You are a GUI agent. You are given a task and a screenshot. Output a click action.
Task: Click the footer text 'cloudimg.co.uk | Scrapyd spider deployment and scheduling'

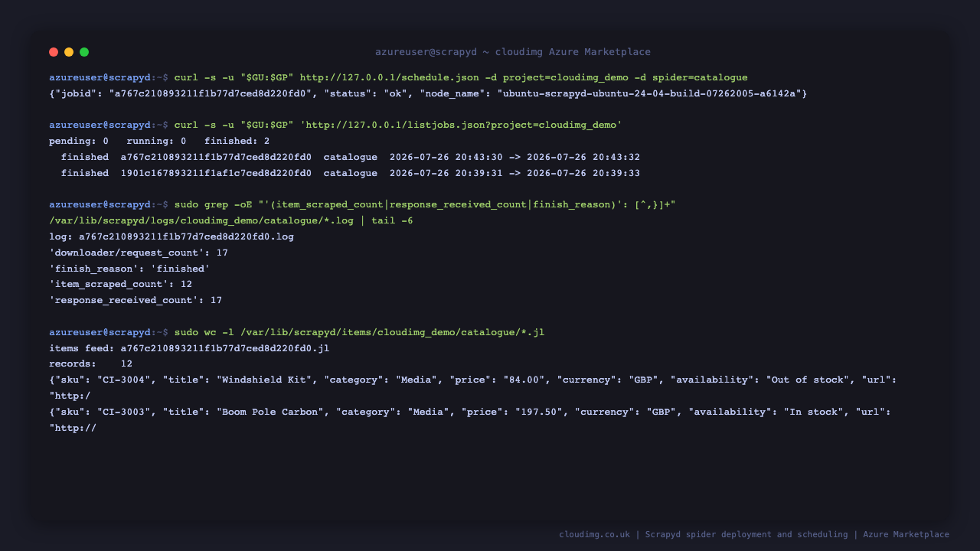[x=704, y=534]
